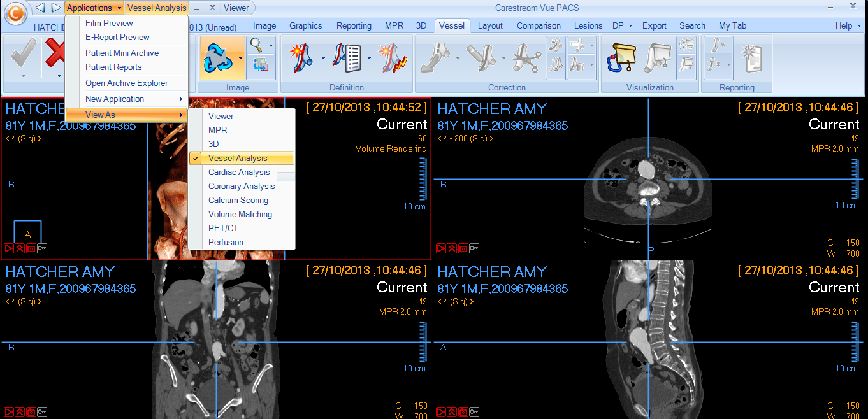Click camera snapshot icon in sagittal viewport
Screen dimensions: 868x419
[463, 412]
